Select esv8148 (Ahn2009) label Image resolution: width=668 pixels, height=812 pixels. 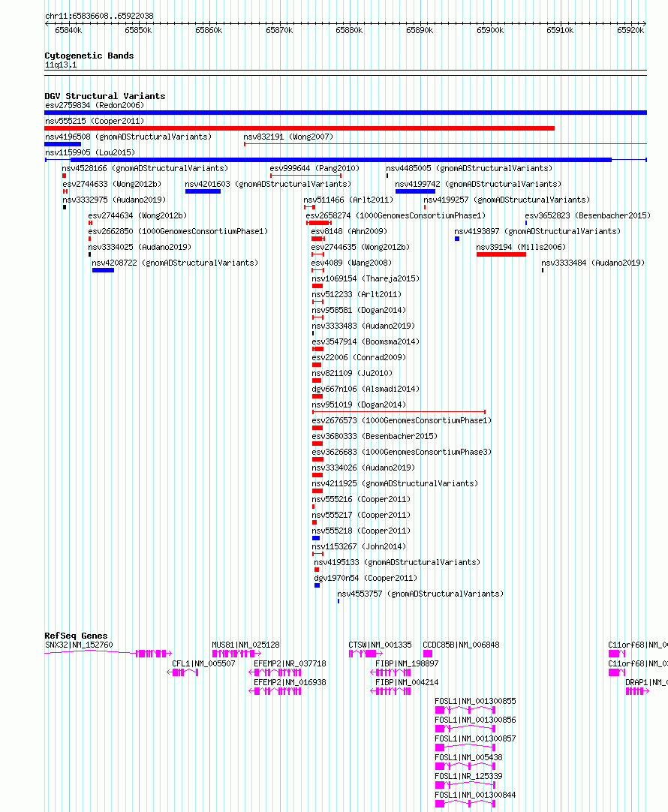(349, 231)
